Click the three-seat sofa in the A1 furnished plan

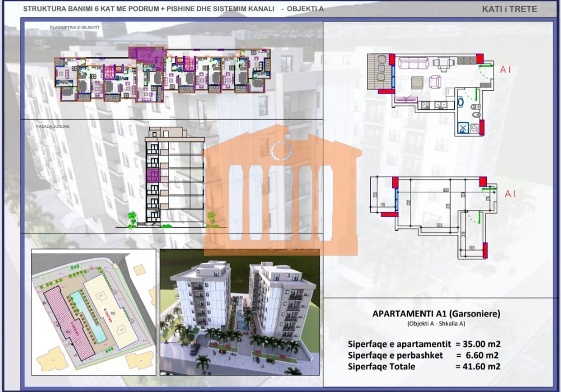[x=414, y=63]
